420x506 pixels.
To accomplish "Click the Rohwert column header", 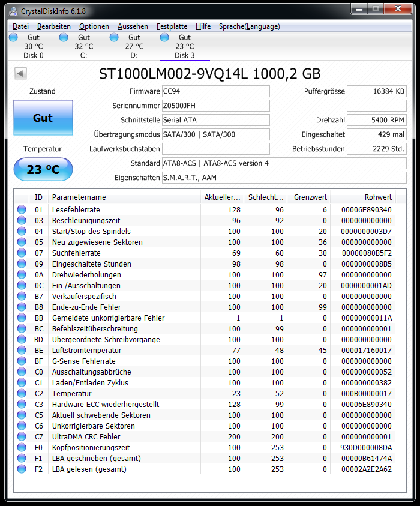I will 363,197.
